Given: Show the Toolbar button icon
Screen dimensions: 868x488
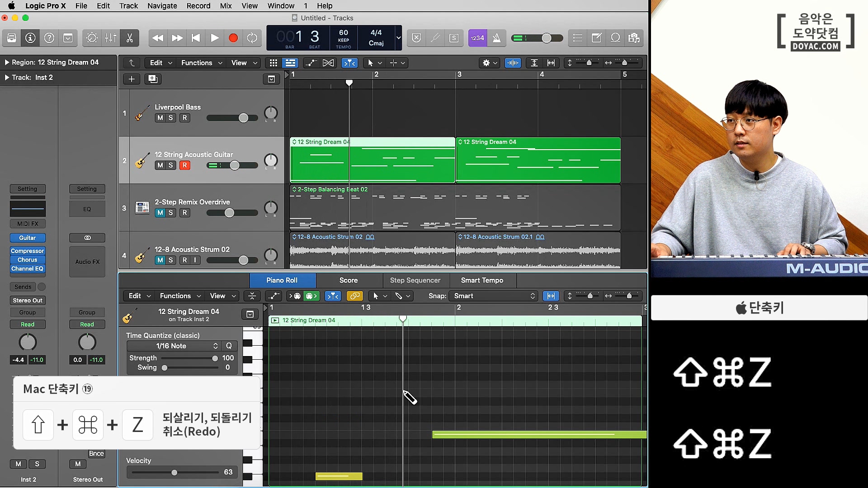Looking at the screenshot, I should coord(68,38).
